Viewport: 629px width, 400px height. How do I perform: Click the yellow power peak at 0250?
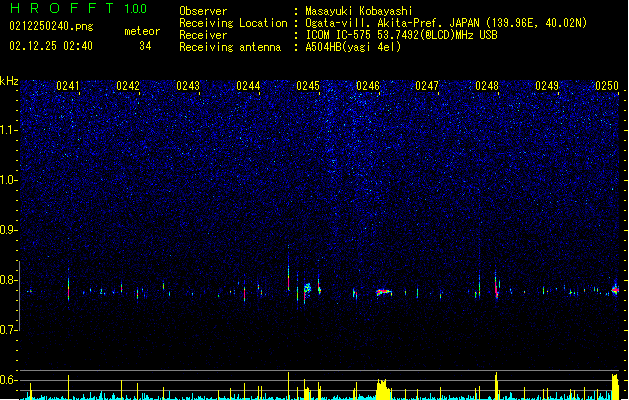pos(615,386)
